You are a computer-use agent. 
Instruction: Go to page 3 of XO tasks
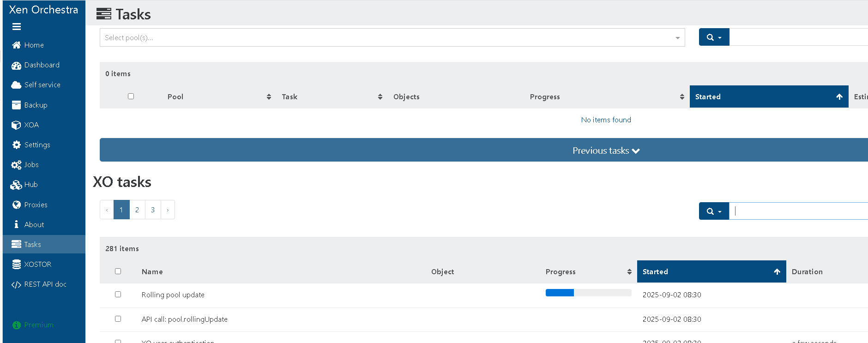[x=153, y=210]
